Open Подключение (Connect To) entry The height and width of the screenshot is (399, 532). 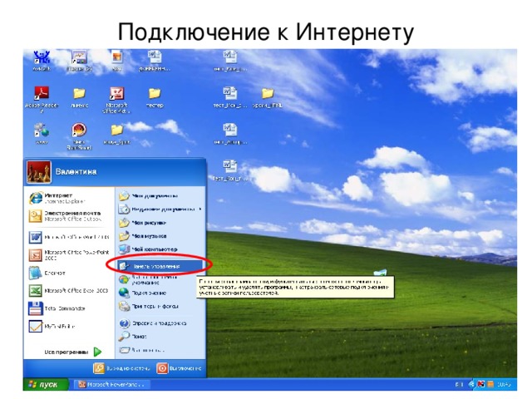click(x=142, y=293)
